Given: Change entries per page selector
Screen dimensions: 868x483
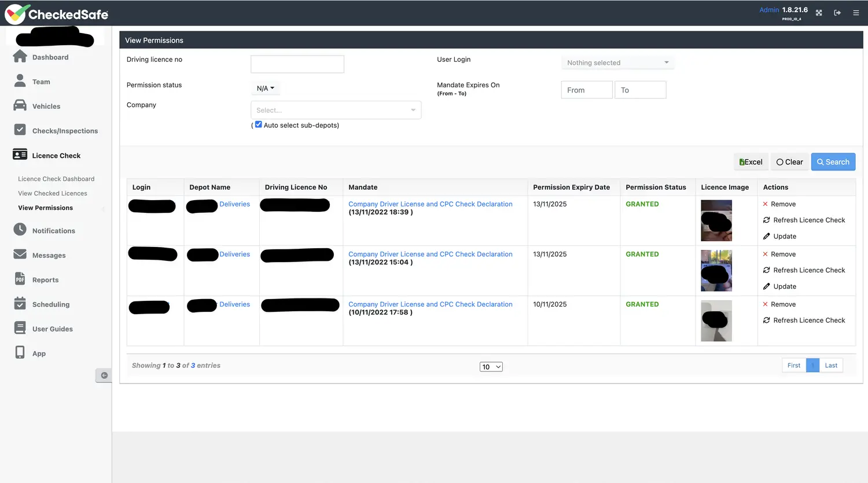Looking at the screenshot, I should [491, 367].
